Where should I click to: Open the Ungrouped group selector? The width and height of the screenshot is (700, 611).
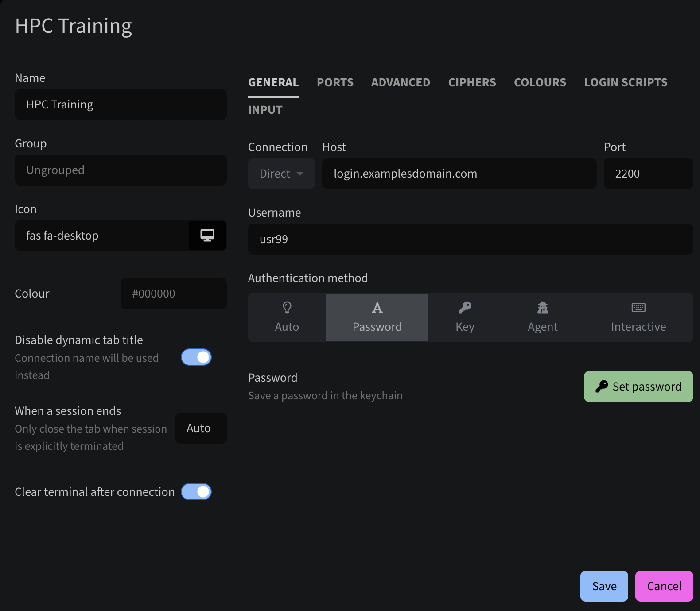(x=121, y=170)
